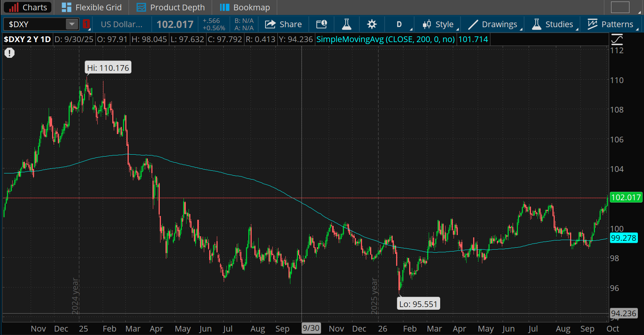The height and width of the screenshot is (335, 644).
Task: Click the candlestick Style icon
Action: [427, 25]
